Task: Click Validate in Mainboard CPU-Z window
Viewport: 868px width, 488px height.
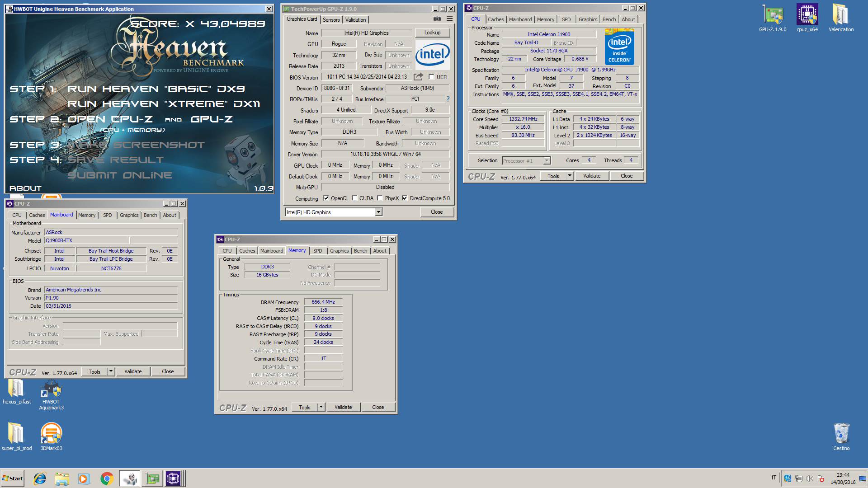Action: click(133, 371)
